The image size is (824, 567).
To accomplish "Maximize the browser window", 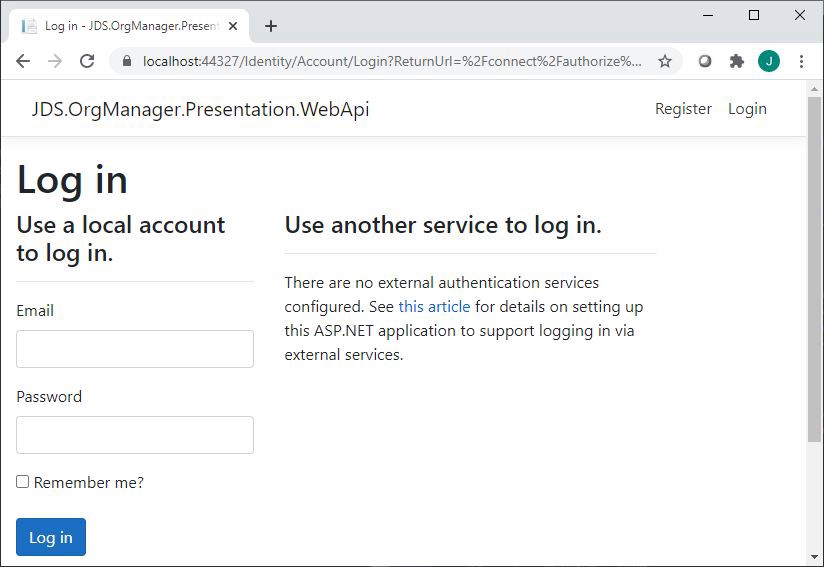I will click(754, 15).
